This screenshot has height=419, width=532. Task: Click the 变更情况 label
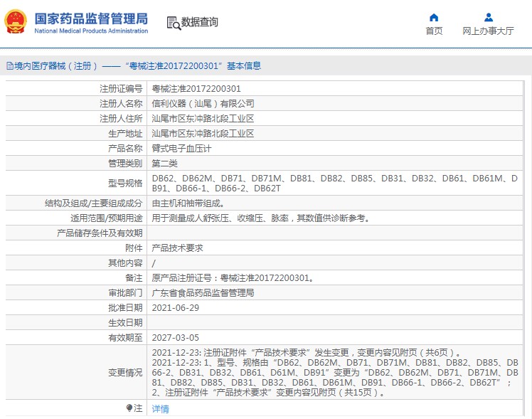tap(125, 373)
